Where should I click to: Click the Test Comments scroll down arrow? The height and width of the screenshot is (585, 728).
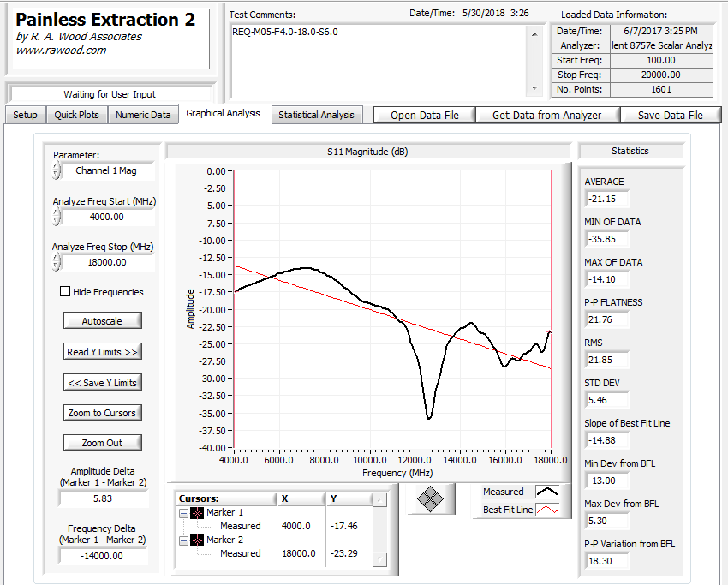[x=534, y=88]
